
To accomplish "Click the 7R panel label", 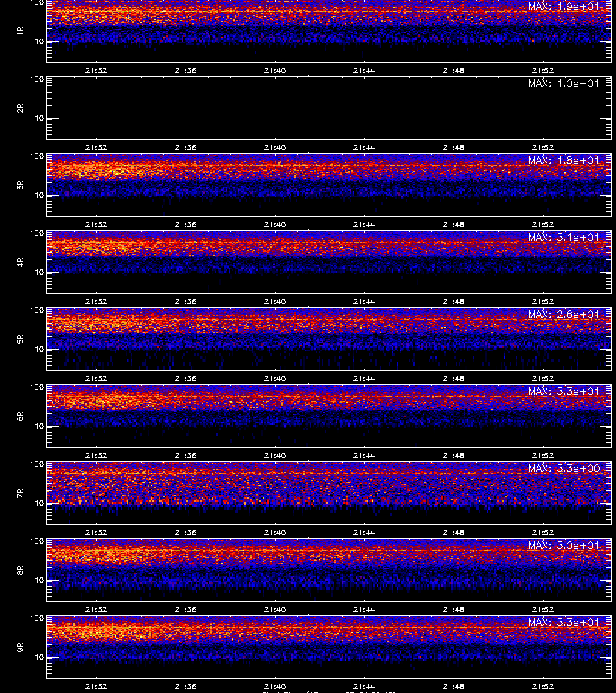I will (x=20, y=494).
